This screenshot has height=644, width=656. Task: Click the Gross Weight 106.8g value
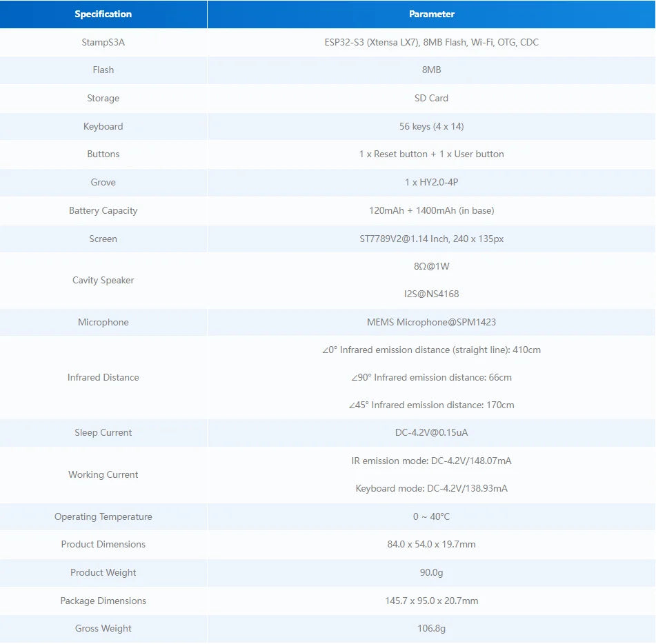point(431,628)
